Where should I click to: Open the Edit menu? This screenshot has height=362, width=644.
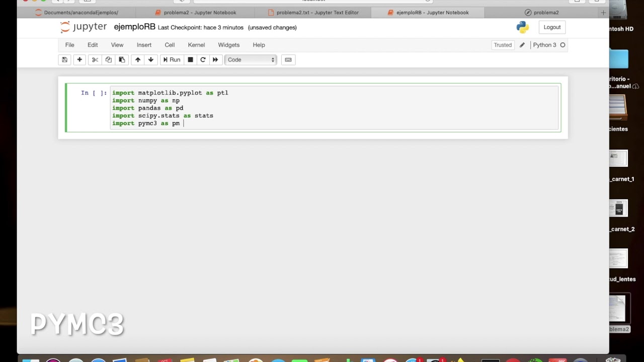coord(93,45)
